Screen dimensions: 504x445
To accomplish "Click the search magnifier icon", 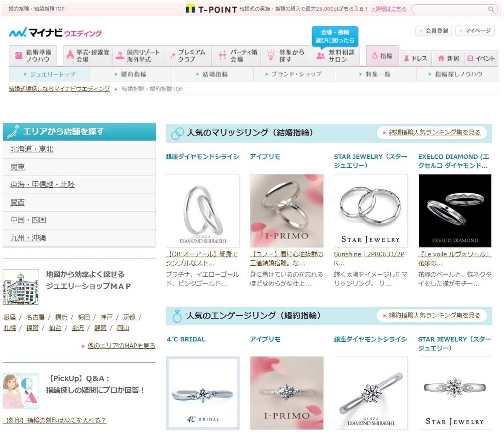I will pos(491,9).
